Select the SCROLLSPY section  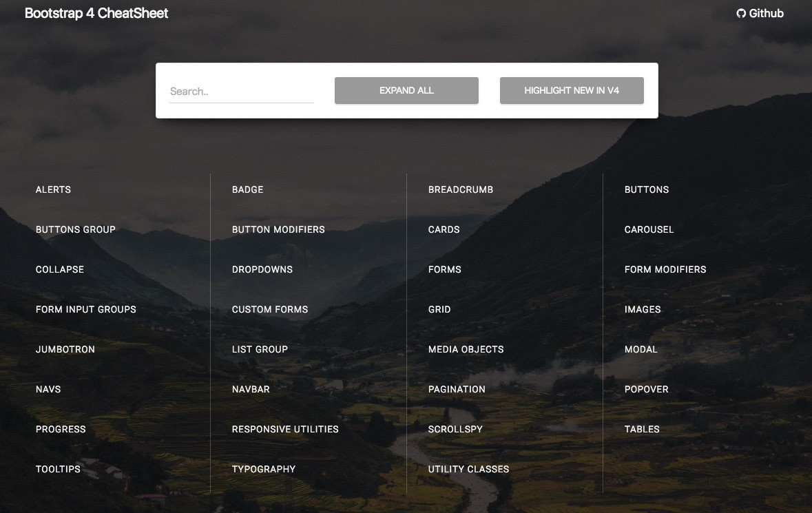455,429
